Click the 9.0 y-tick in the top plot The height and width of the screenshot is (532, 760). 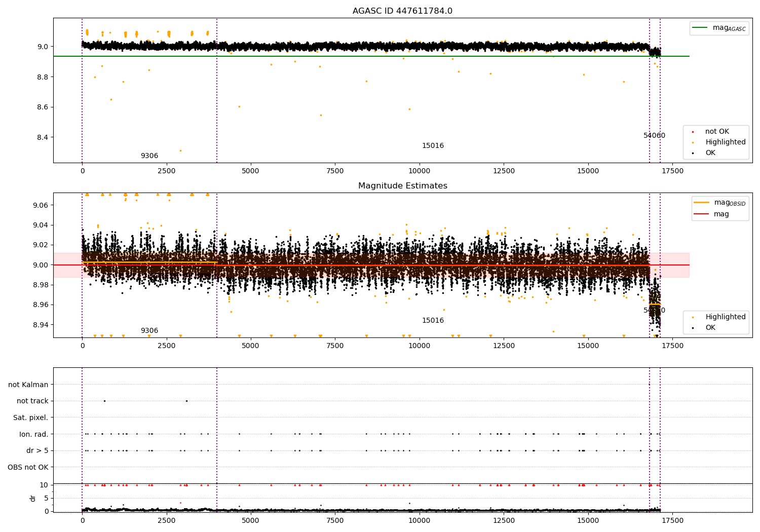coord(42,47)
